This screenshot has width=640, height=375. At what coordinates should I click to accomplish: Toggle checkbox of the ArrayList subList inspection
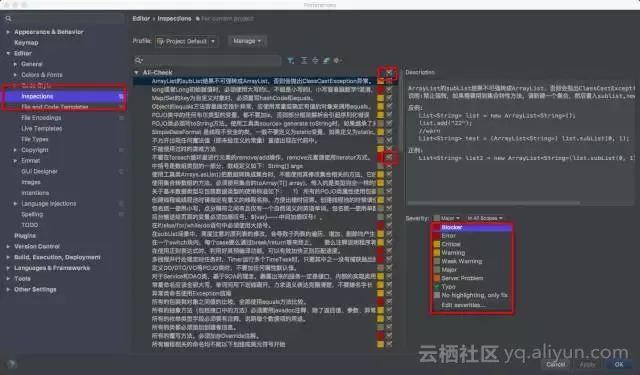389,81
